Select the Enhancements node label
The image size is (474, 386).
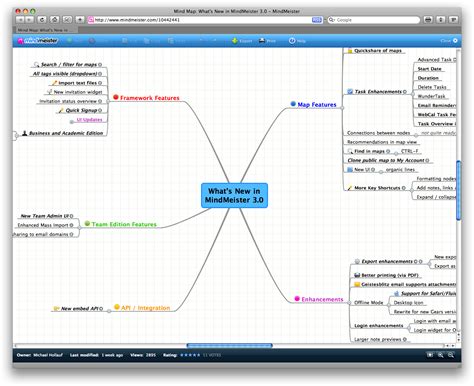tap(322, 299)
